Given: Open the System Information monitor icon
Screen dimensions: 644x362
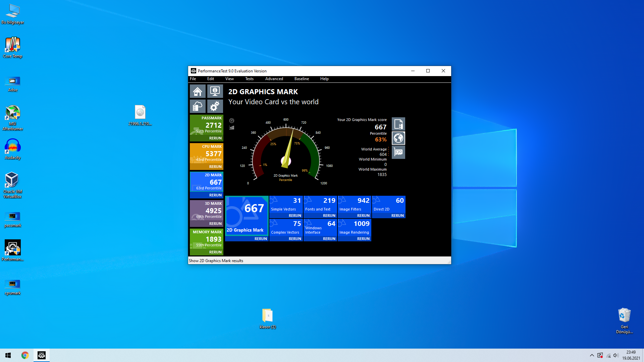Looking at the screenshot, I should pyautogui.click(x=215, y=91).
